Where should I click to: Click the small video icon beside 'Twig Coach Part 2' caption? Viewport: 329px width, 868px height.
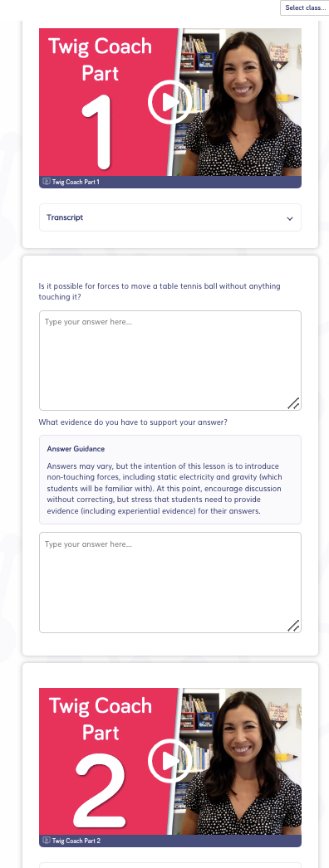pyautogui.click(x=47, y=841)
